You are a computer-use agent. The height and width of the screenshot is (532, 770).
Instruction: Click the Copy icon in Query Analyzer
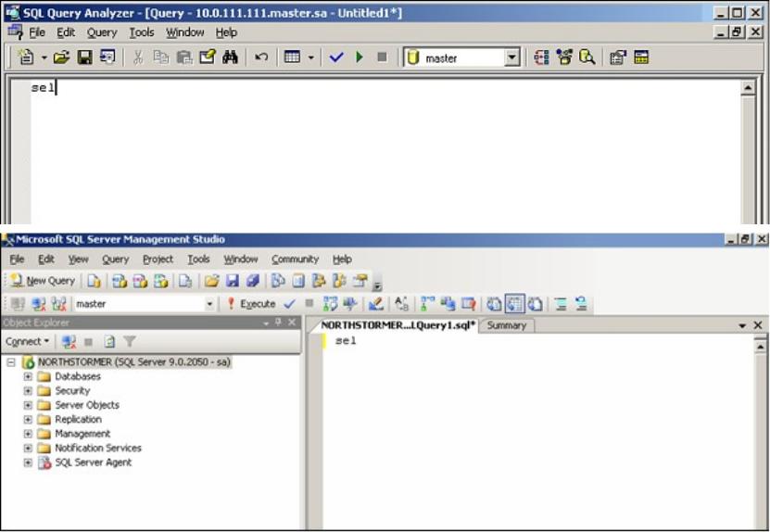[160, 57]
